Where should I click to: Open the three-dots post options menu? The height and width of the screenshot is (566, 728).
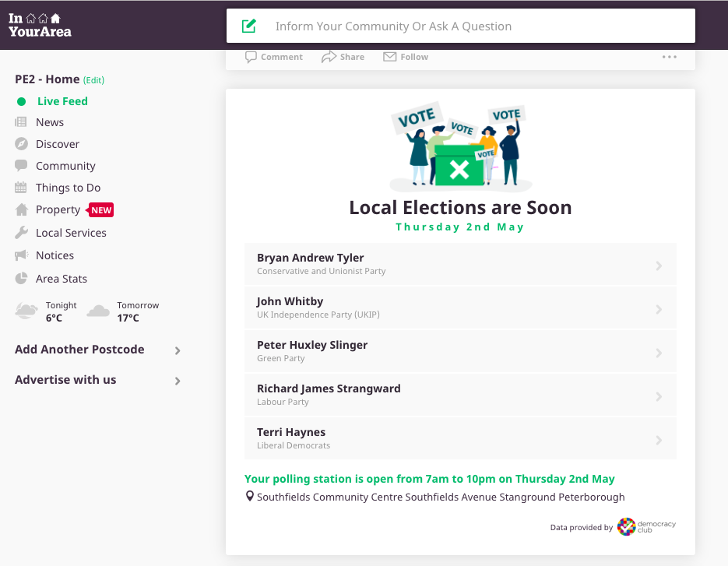[x=669, y=57]
